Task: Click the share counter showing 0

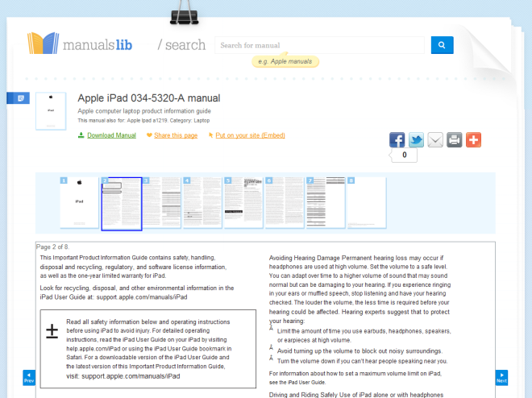Action: click(x=404, y=155)
